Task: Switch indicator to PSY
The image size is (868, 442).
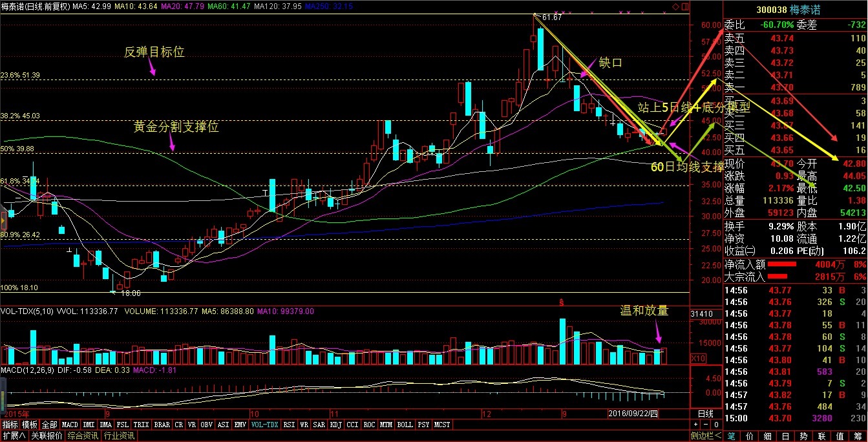Action: click(423, 425)
